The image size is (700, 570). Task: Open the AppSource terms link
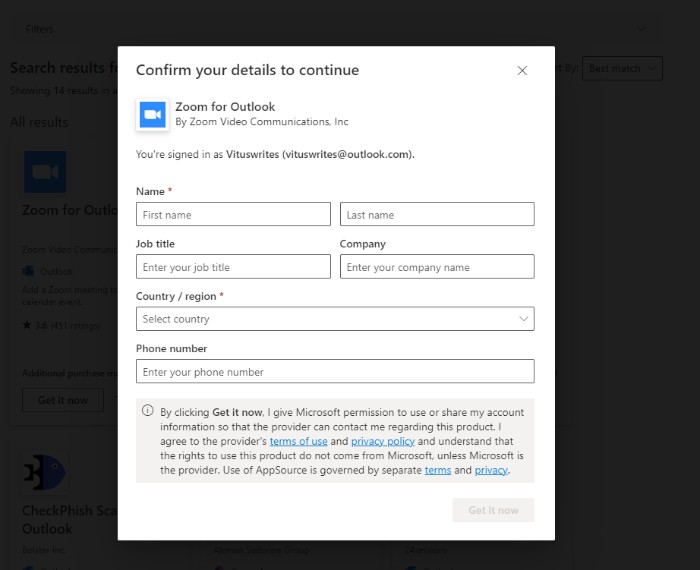click(x=438, y=470)
